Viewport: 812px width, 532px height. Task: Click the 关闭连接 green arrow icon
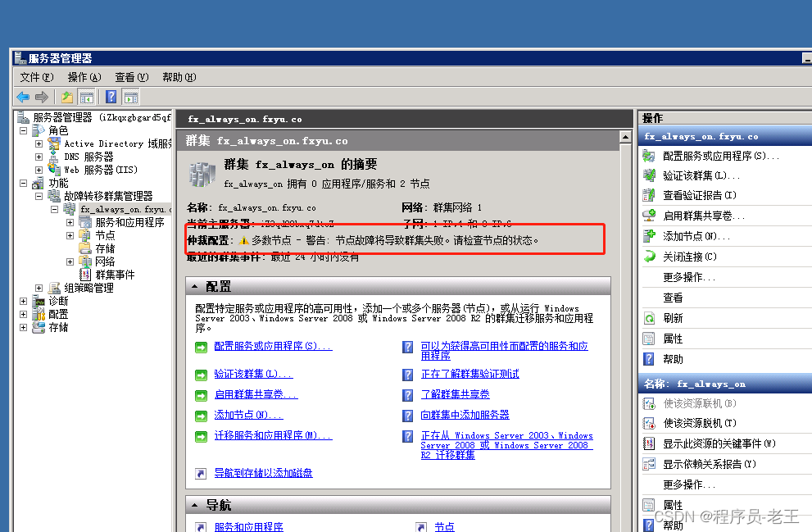click(649, 257)
